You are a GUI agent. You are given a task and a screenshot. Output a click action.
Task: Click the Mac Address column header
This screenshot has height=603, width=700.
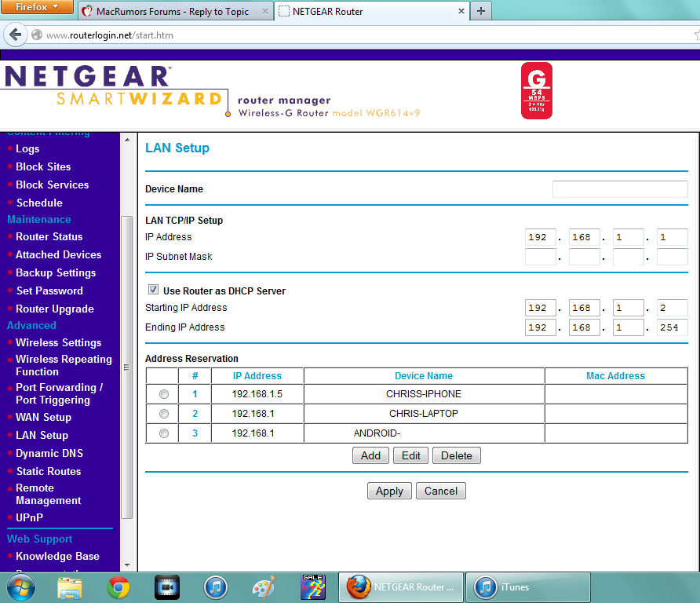[x=615, y=376]
